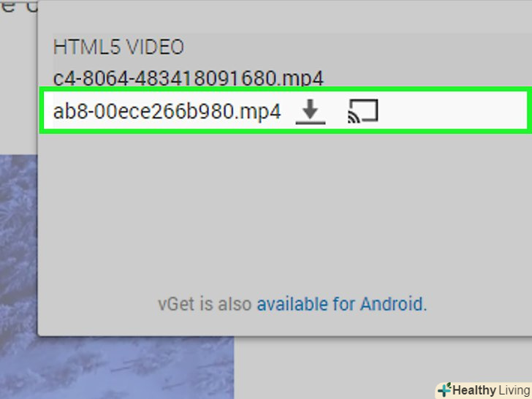This screenshot has width=532, height=399.
Task: Click the blank strip above HTML5 VIDEO heading
Action: [285, 17]
